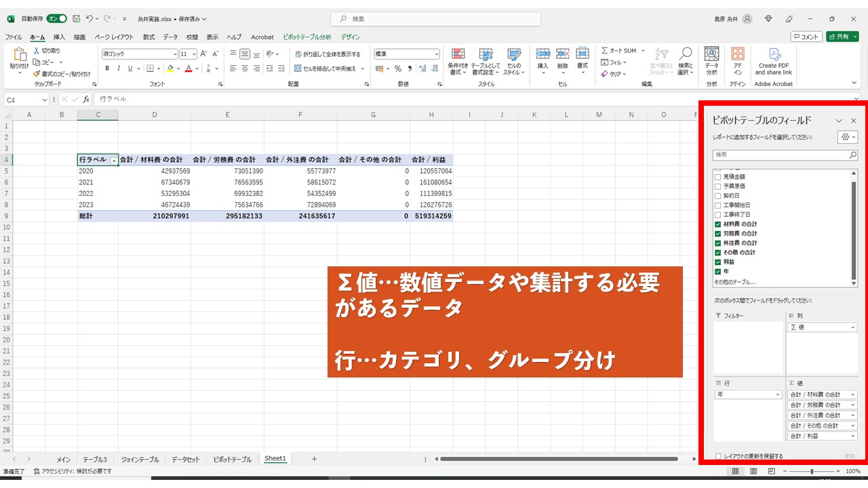Screen dimensions: 868x488
Task: Click the AutoSum (オート SUM) icon
Action: tap(605, 51)
